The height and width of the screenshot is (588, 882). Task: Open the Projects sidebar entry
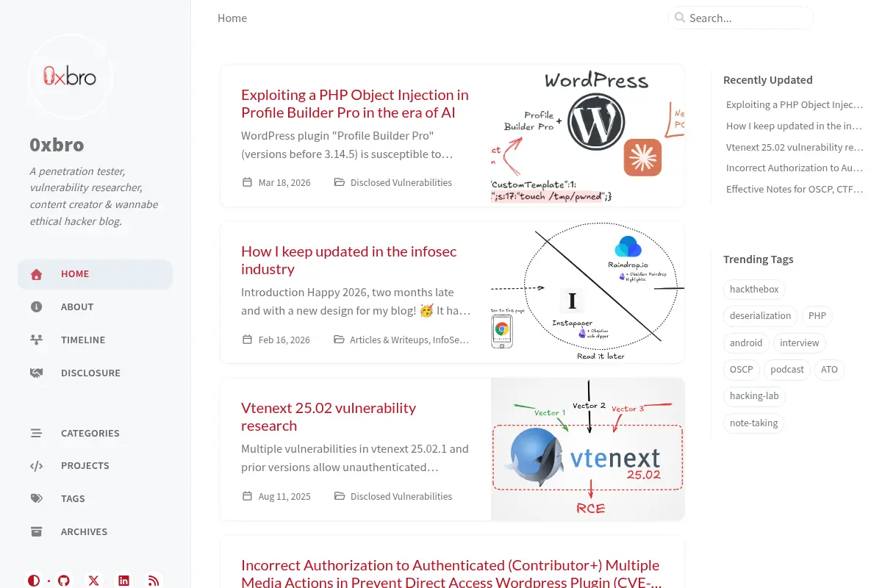96,466
